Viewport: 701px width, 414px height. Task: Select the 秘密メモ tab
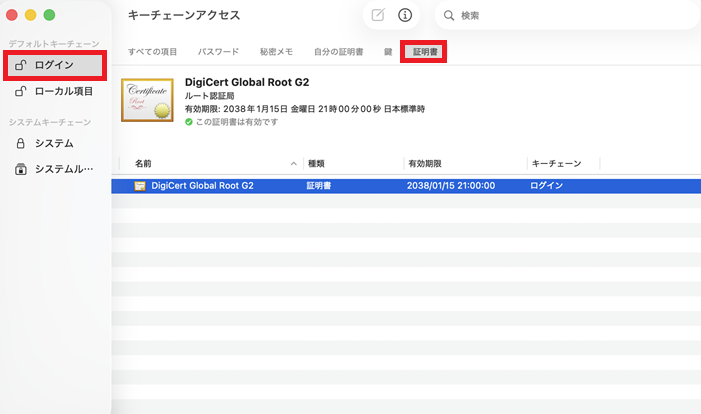click(x=276, y=50)
